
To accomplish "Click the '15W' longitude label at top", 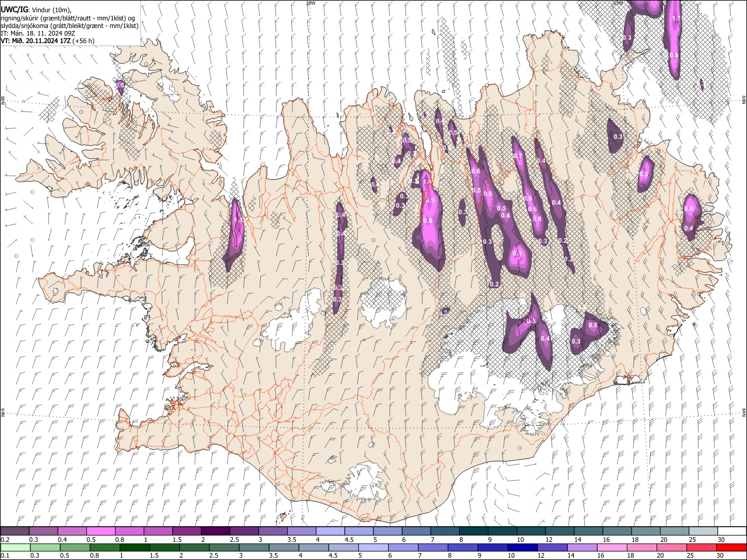I will click(618, 3).
